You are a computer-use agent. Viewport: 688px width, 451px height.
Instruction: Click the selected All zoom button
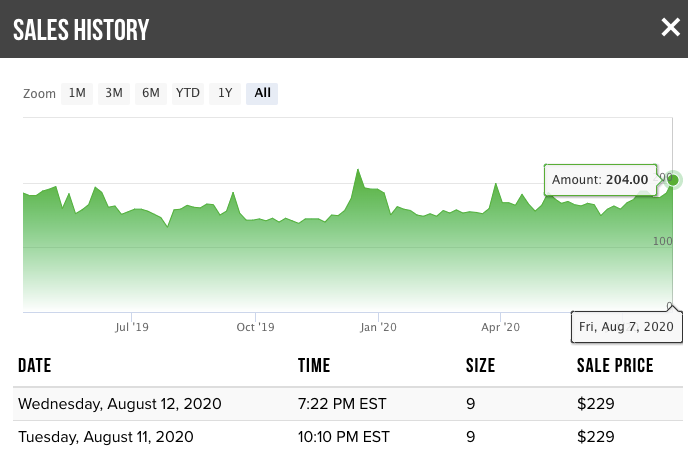point(262,93)
